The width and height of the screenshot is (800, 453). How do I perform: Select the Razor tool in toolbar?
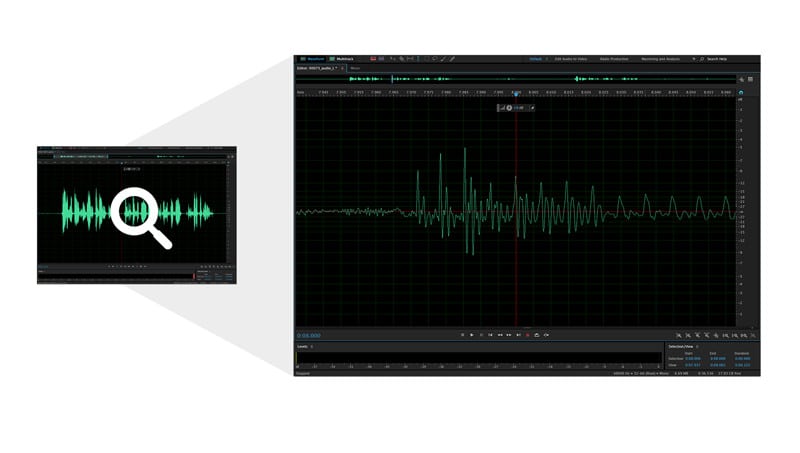[x=402, y=59]
